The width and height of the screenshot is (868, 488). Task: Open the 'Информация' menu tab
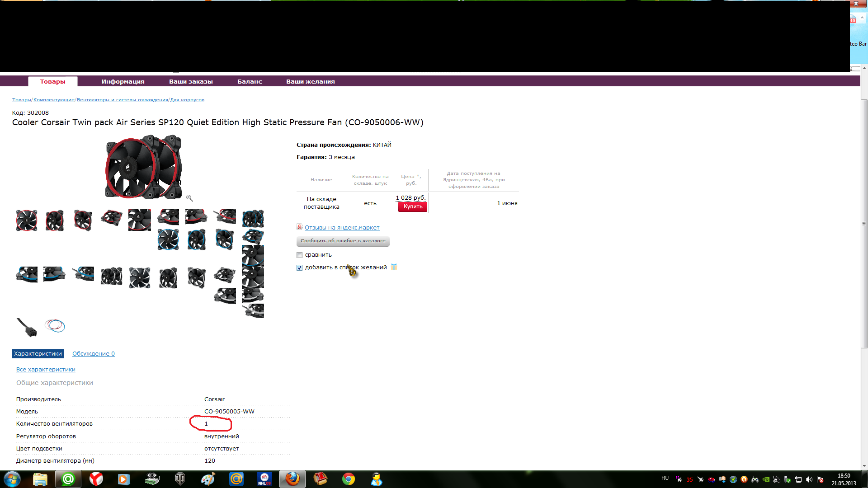(x=123, y=81)
